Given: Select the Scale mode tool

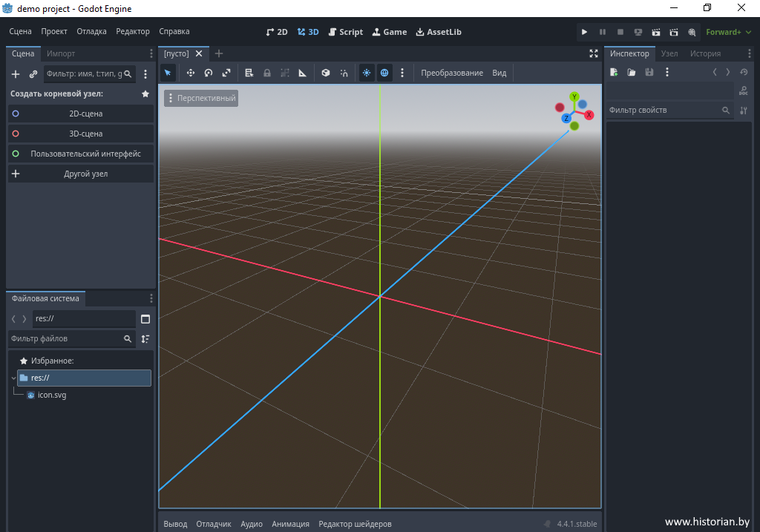Looking at the screenshot, I should (x=226, y=73).
